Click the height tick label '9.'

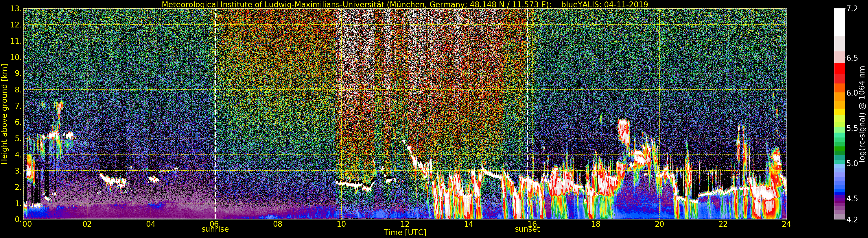18,74
